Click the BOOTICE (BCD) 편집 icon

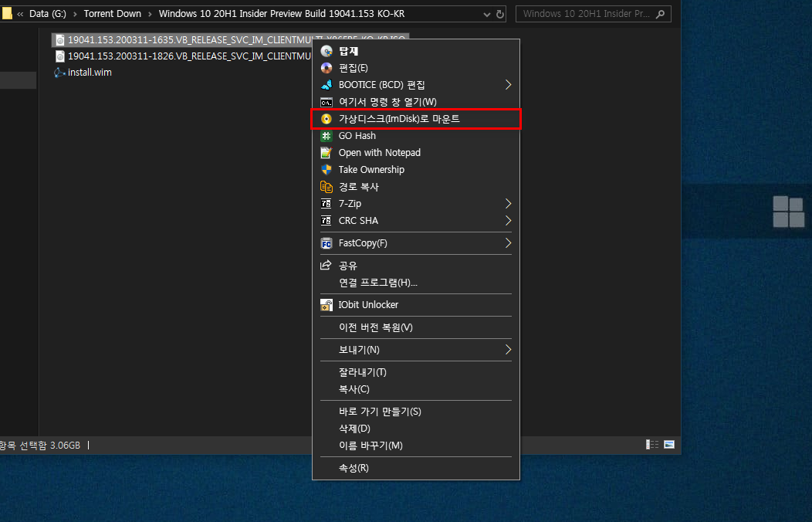pyautogui.click(x=326, y=85)
